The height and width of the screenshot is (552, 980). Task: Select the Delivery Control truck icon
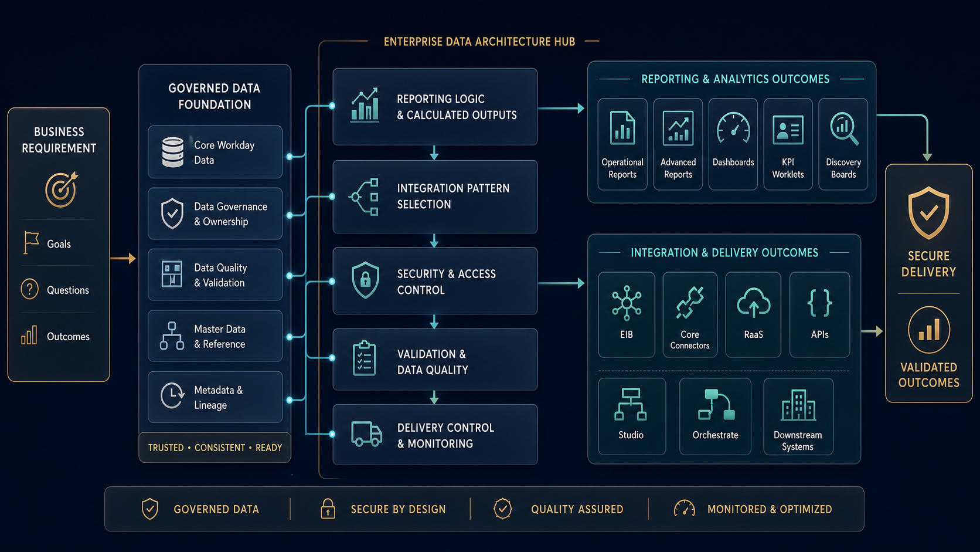pyautogui.click(x=367, y=434)
